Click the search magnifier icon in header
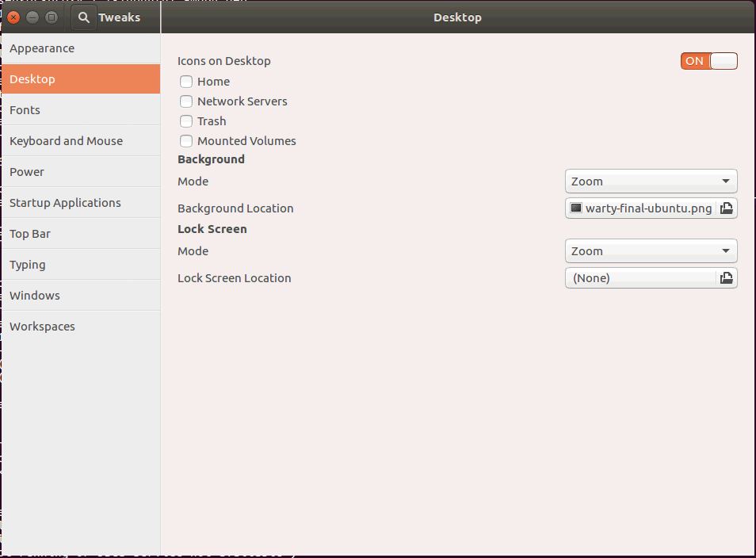Screen dimensions: 756x558 coord(84,17)
